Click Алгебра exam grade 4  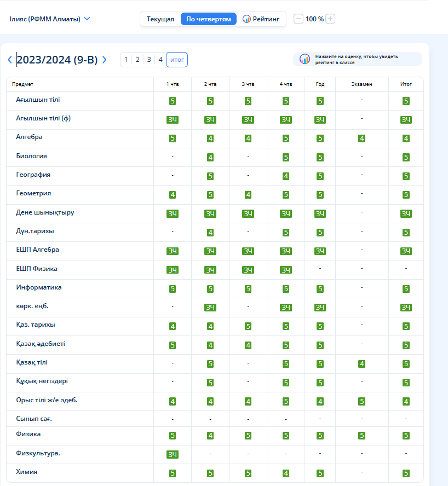click(x=361, y=138)
